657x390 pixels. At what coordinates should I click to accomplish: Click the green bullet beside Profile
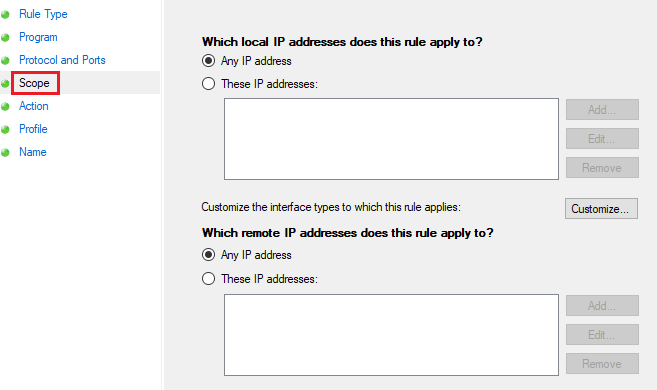pos(5,129)
